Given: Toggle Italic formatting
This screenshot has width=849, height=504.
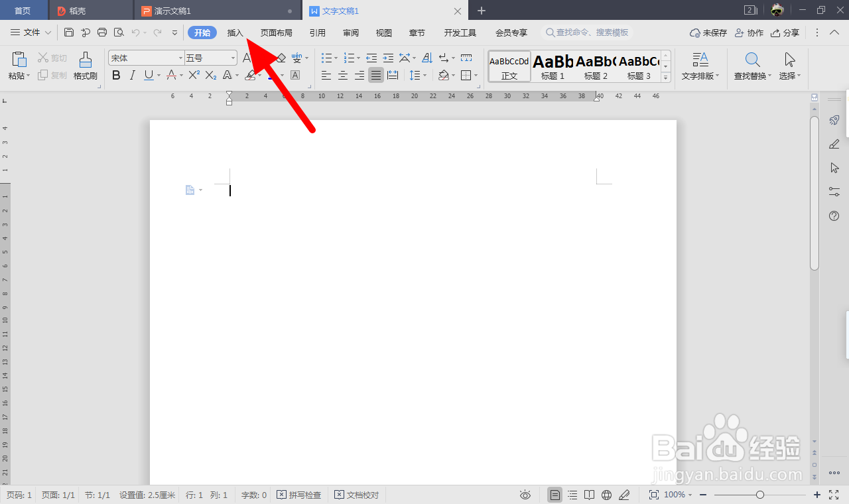Looking at the screenshot, I should pyautogui.click(x=133, y=76).
